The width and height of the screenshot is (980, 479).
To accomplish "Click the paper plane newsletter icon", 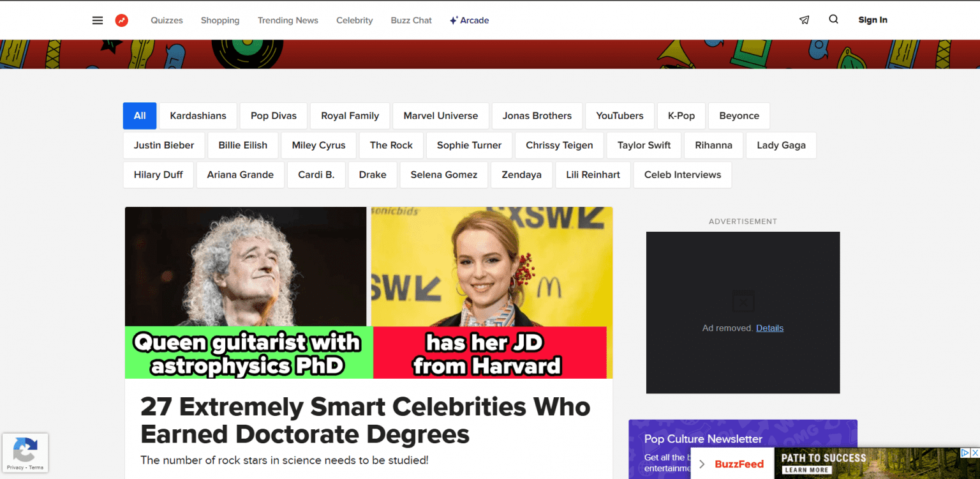I will click(x=804, y=20).
